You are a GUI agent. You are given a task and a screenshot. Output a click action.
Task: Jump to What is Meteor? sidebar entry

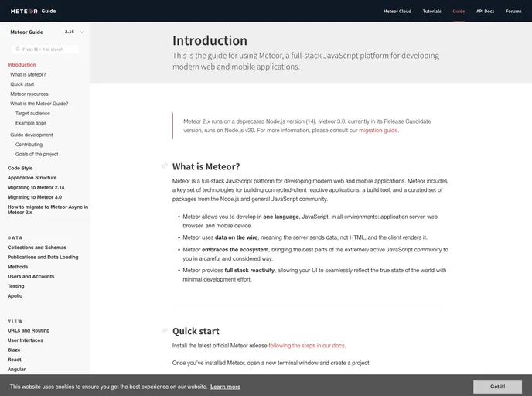point(28,75)
